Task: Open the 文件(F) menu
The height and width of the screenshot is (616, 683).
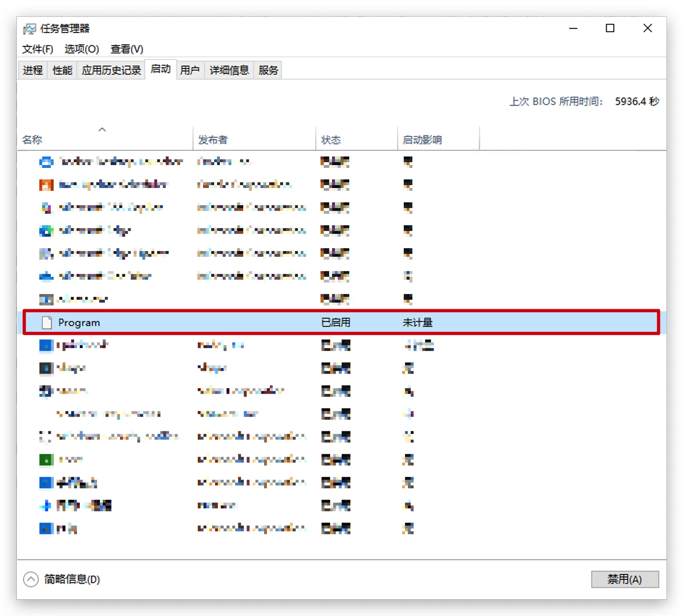Action: click(37, 49)
